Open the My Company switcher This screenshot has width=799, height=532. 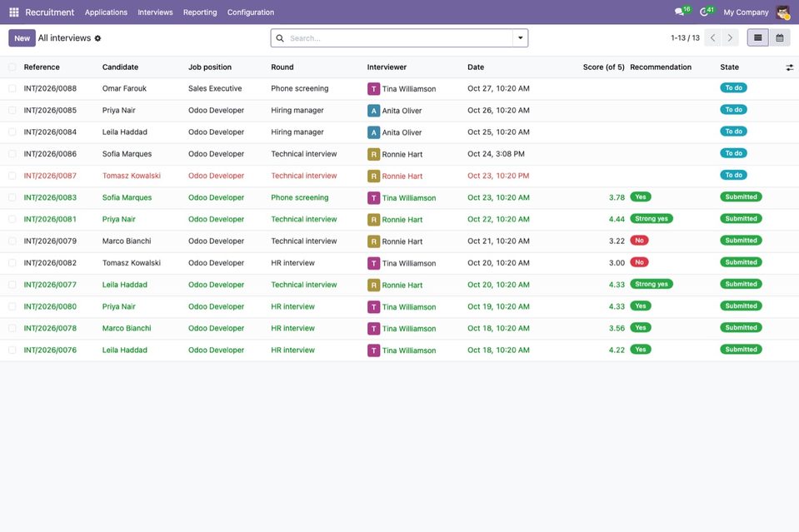746,12
